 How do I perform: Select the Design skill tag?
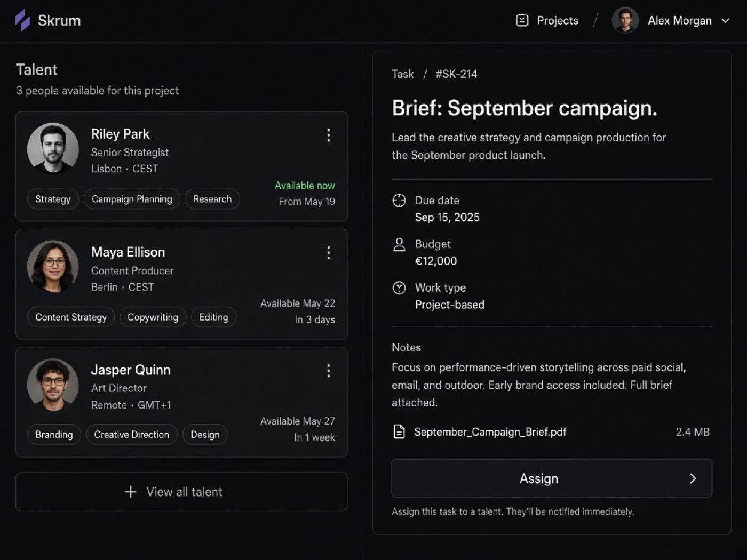click(x=205, y=435)
